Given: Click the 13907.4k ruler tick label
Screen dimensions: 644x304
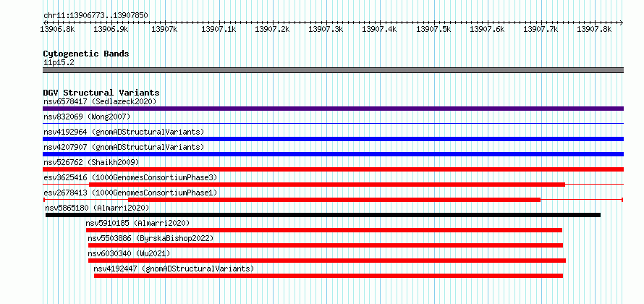Looking at the screenshot, I should [379, 29].
